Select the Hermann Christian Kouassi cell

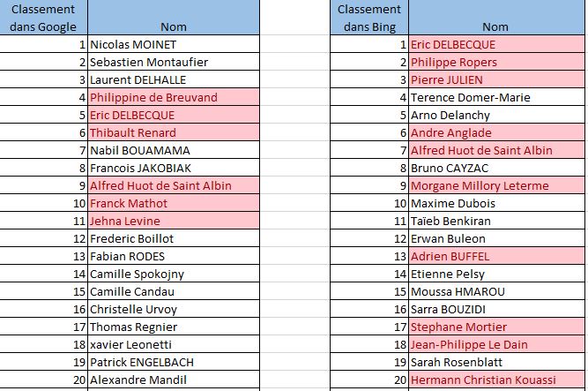point(496,380)
